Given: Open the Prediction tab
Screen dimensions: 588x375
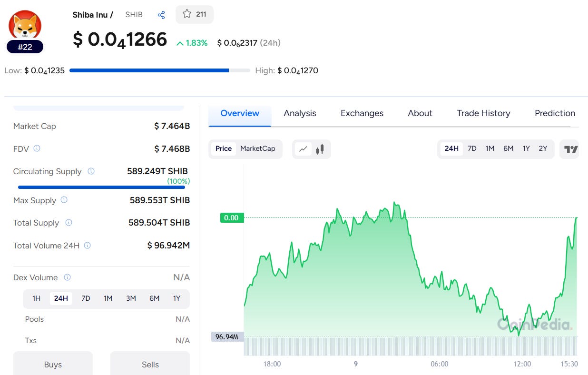Looking at the screenshot, I should [x=555, y=113].
